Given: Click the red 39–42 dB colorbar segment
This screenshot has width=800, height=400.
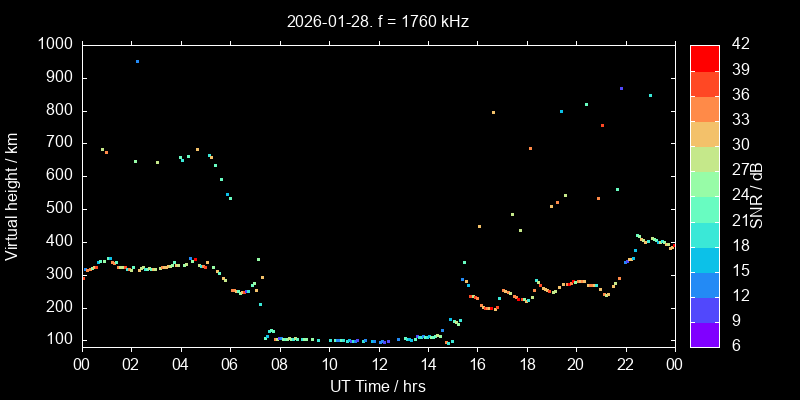Looking at the screenshot, I should [703, 58].
